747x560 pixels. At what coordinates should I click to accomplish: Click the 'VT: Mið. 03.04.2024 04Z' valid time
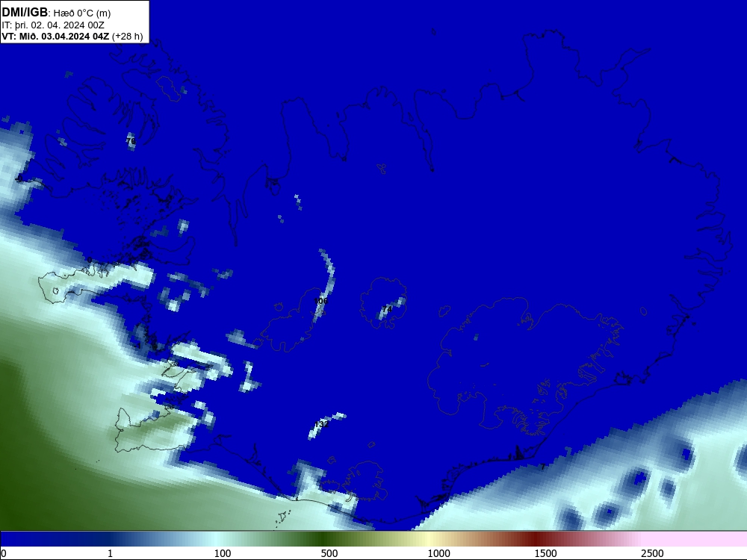pos(55,37)
